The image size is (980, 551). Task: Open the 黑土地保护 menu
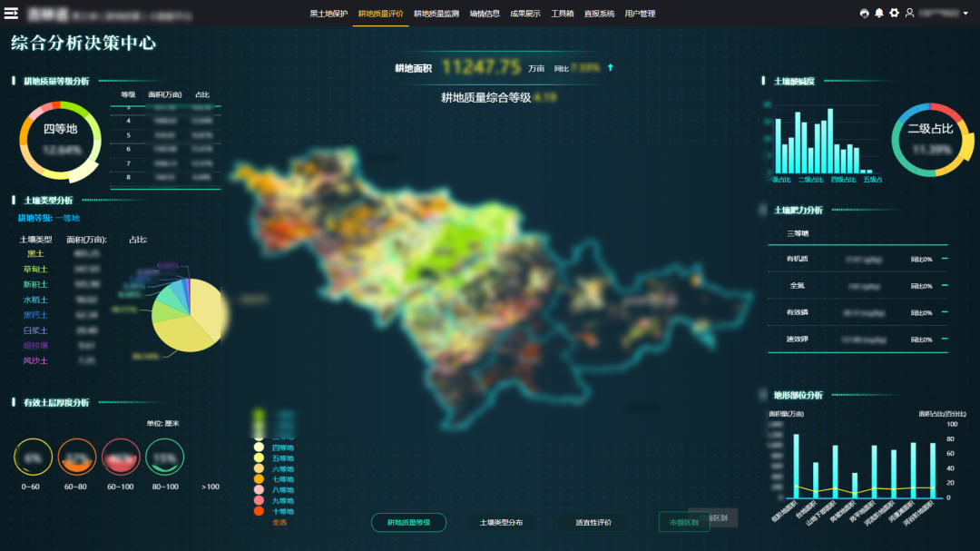pos(328,14)
